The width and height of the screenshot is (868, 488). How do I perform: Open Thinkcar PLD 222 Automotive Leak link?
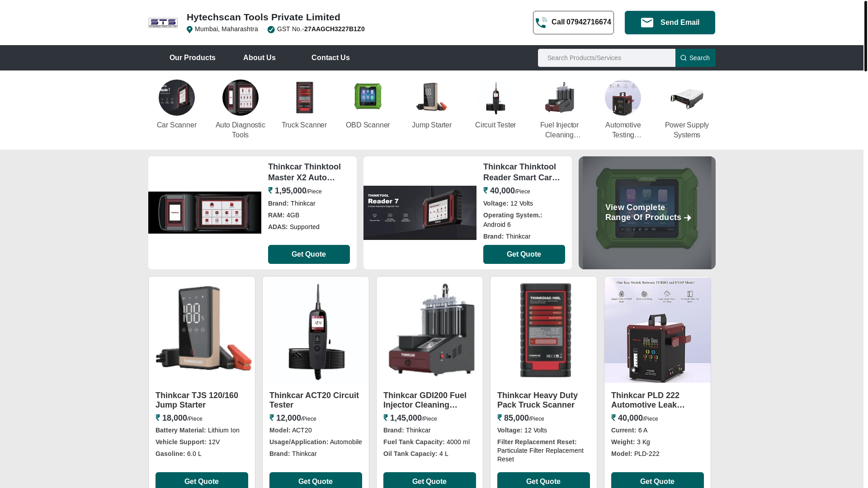pyautogui.click(x=648, y=400)
